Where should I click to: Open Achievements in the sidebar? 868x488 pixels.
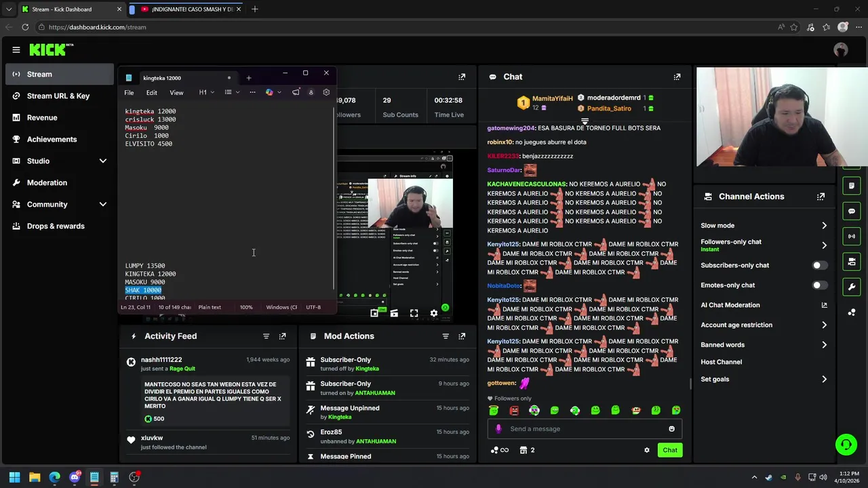[60, 139]
